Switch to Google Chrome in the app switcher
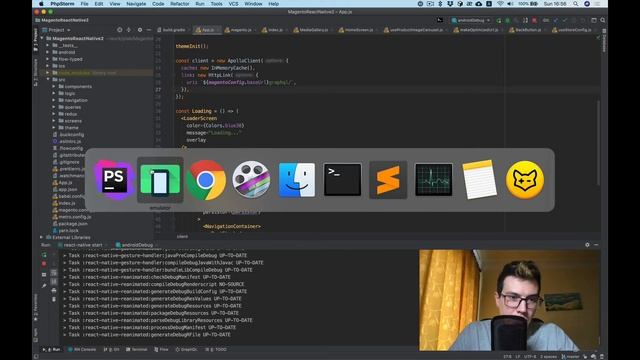Image resolution: width=640 pixels, height=360 pixels. click(x=206, y=180)
